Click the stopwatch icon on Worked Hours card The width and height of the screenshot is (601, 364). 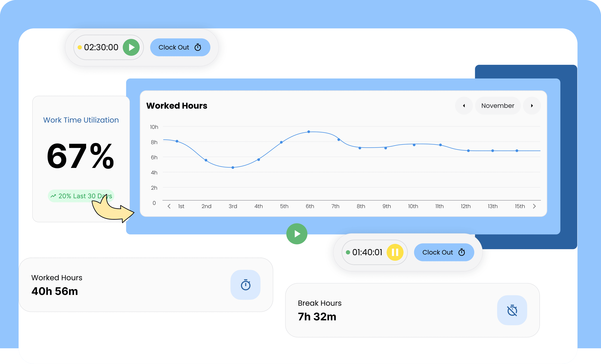(245, 285)
